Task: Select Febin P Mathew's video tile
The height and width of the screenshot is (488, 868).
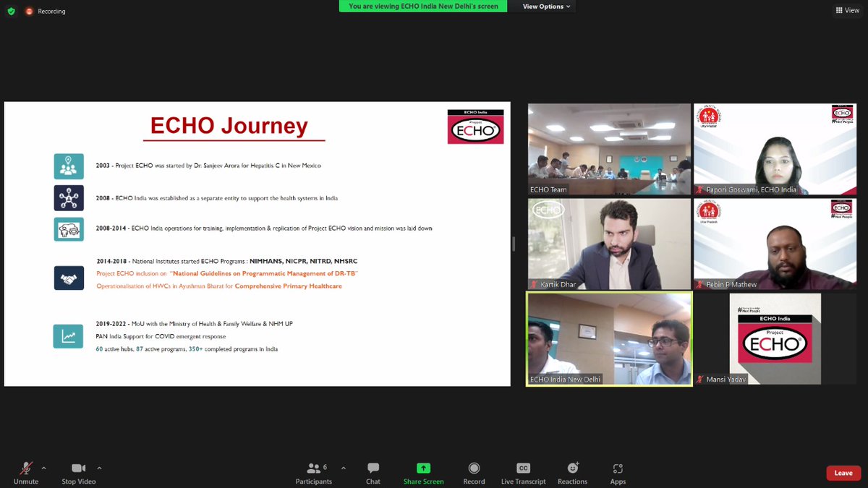Action: coord(775,244)
